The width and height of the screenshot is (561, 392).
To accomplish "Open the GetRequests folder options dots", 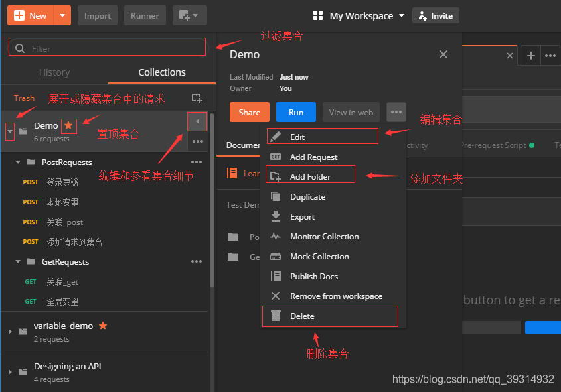I will pos(197,261).
